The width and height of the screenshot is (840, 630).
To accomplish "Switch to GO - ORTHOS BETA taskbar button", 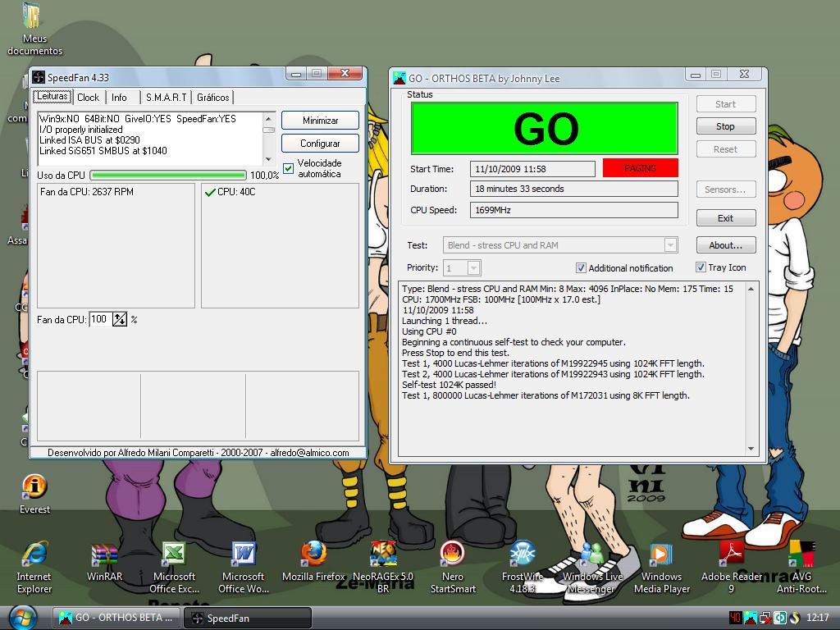I will (x=117, y=618).
